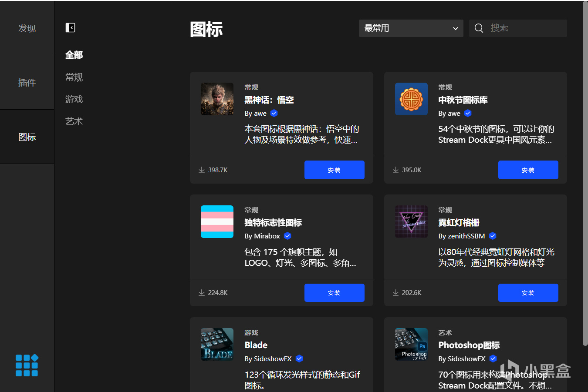Screen dimensions: 588x392
Task: Open the 黑神话：悟空 title
Action: coord(269,100)
